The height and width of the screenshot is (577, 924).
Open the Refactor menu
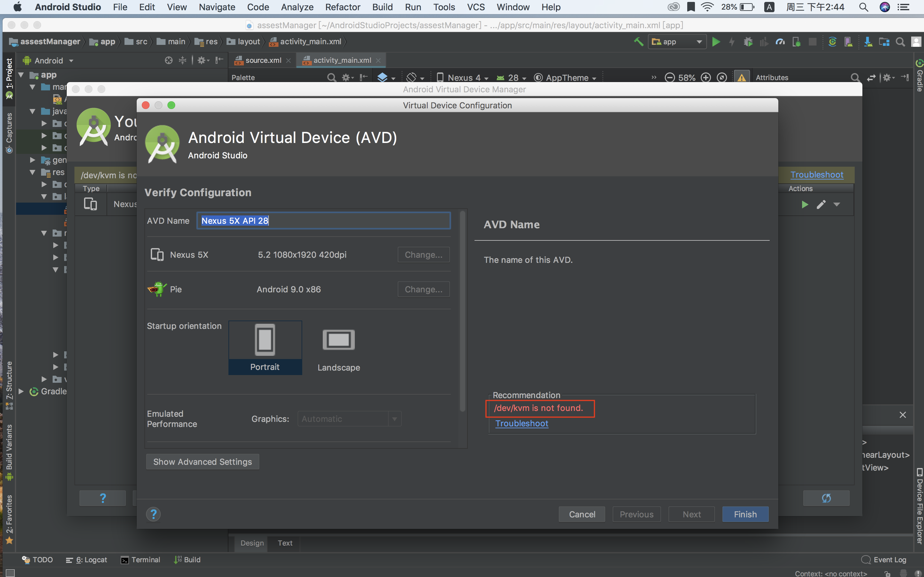pos(343,7)
